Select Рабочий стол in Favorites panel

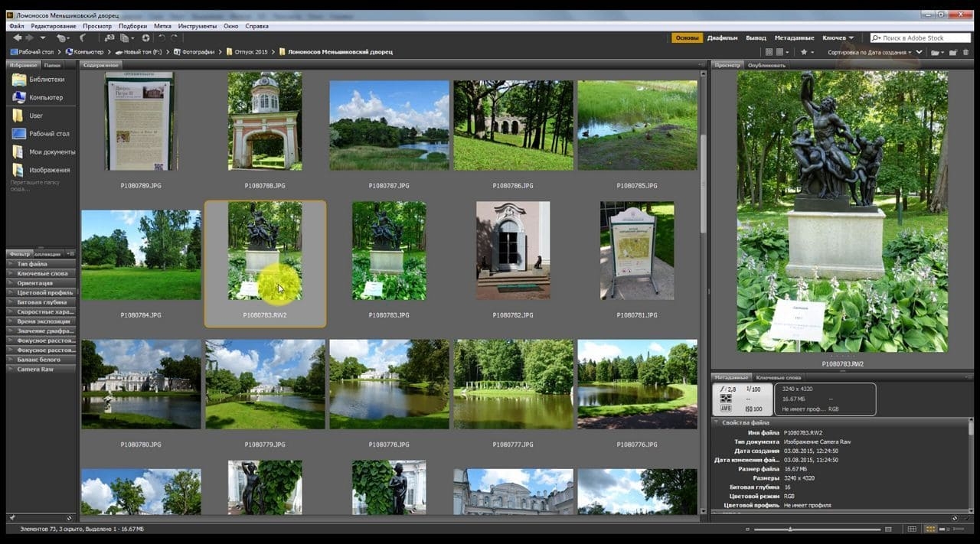[41, 134]
